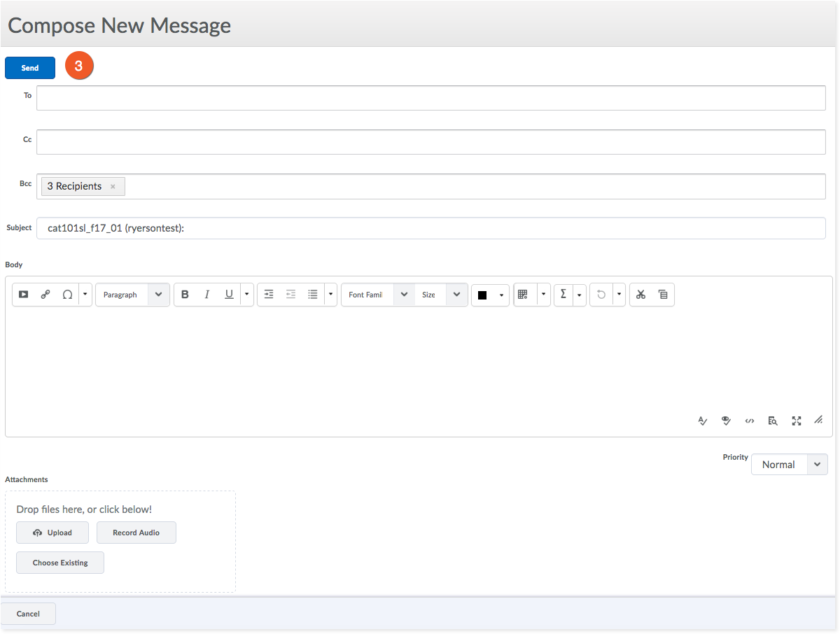Screen dimensions: 840x634
Task: Click the Insert Stuff media icon
Action: tap(24, 295)
